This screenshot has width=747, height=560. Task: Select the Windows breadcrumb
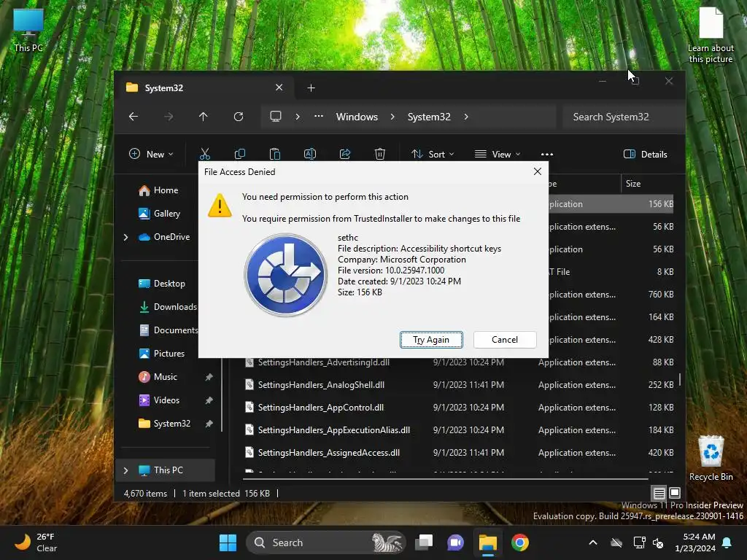point(357,117)
